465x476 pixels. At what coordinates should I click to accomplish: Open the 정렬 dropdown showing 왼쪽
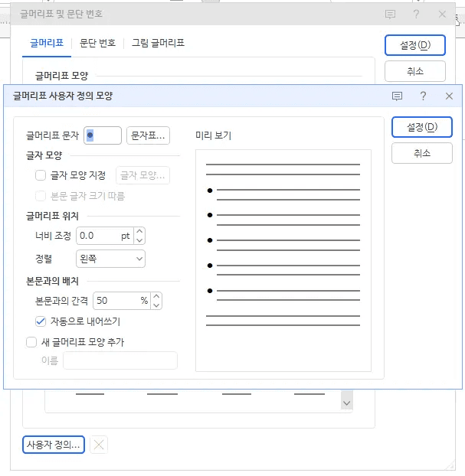[110, 259]
